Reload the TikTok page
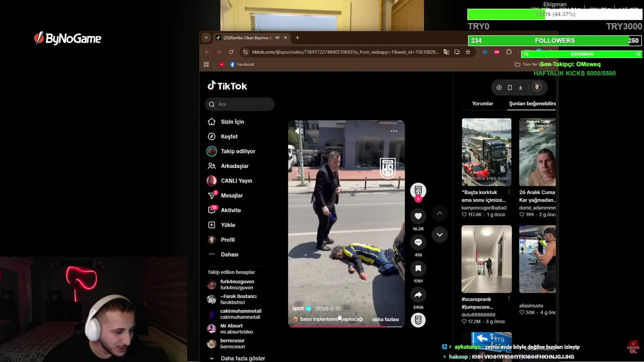This screenshot has width=644, height=362. pos(231,52)
